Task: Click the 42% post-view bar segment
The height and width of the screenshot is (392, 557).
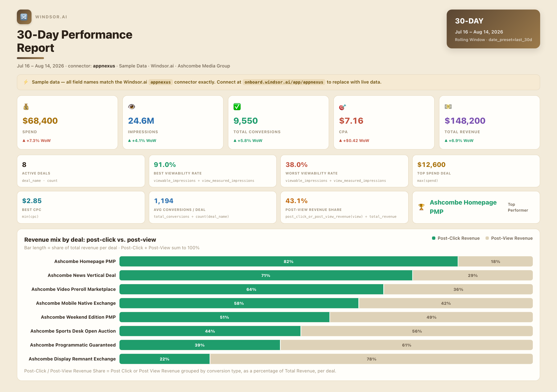Action: pos(446,303)
